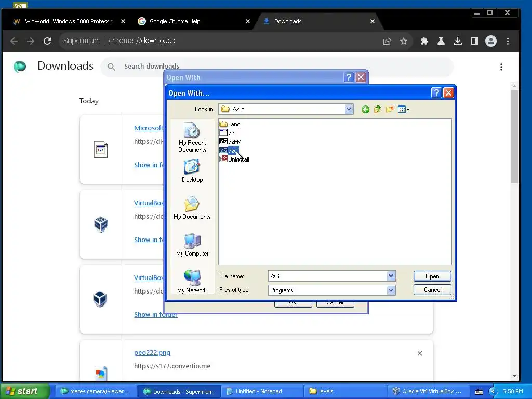The height and width of the screenshot is (399, 532).
Task: Click the keyboard icon in system tray
Action: 478,392
